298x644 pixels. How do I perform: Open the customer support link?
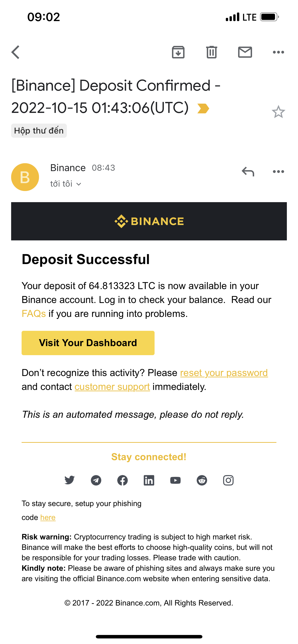(x=112, y=387)
